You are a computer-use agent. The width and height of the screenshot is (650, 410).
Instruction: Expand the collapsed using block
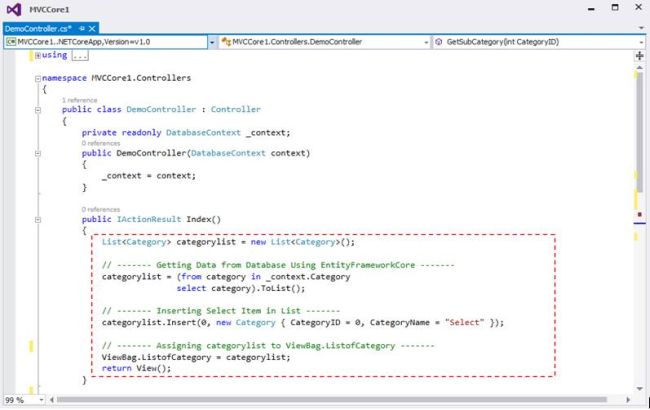pyautogui.click(x=38, y=56)
